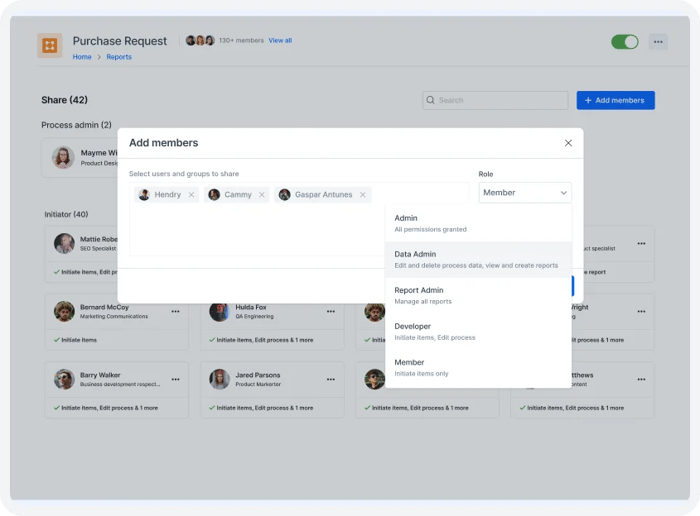Click Barry Walker's avatar
Image resolution: width=700 pixels, height=516 pixels.
coord(64,379)
